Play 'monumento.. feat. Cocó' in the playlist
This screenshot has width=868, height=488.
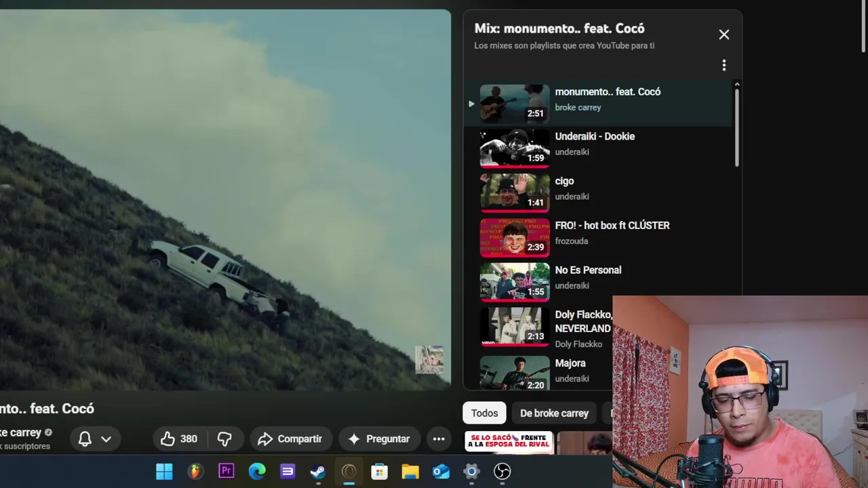click(x=598, y=103)
